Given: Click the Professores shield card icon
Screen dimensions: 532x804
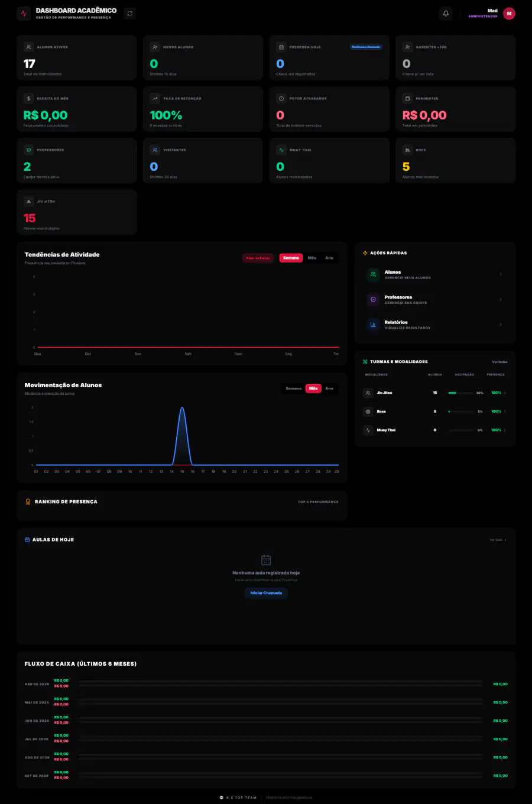Looking at the screenshot, I should click(28, 150).
